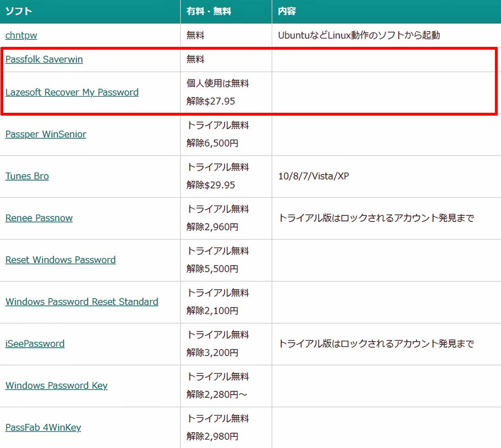Select 解除2,280円～ price text

click(x=217, y=395)
